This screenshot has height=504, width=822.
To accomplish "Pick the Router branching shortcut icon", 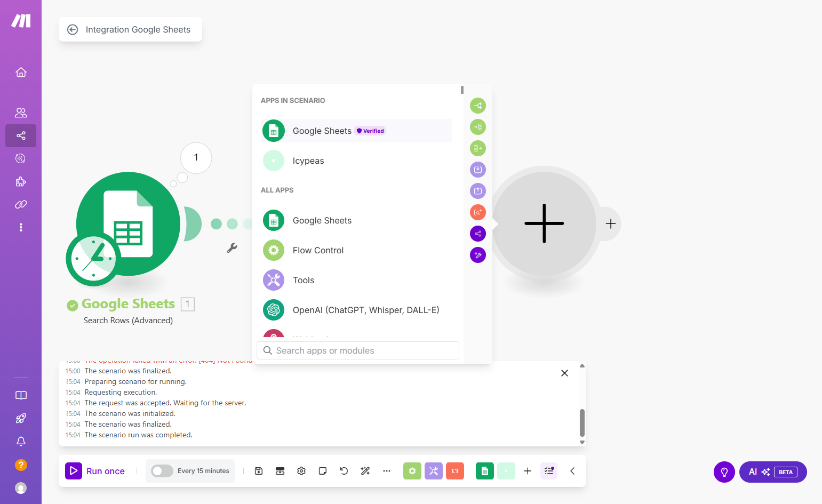I will pos(478,106).
